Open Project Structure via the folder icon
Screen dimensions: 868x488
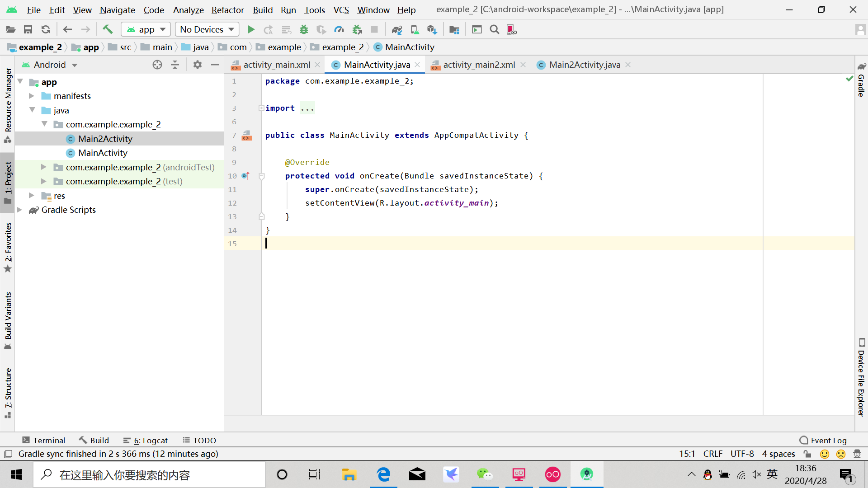coord(454,29)
